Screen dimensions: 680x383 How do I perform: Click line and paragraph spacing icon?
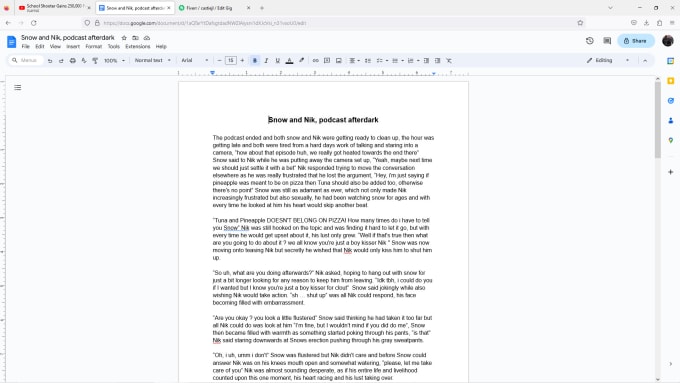tap(368, 61)
